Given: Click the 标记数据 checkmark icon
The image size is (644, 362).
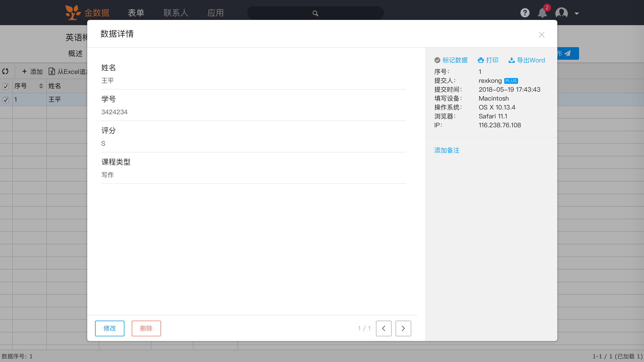Looking at the screenshot, I should click(437, 60).
